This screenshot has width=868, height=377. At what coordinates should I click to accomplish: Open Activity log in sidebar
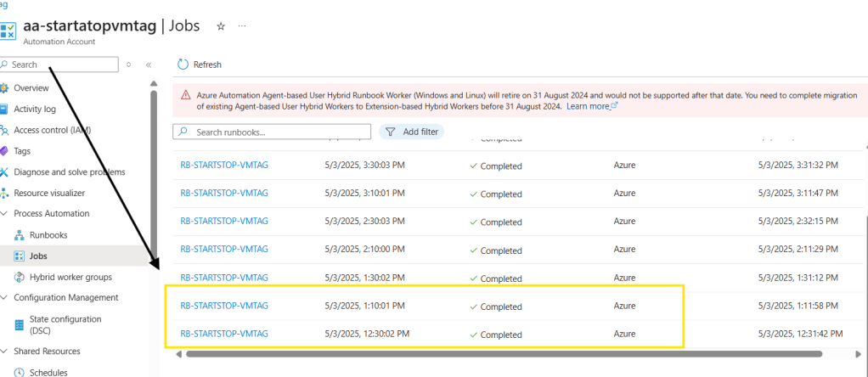click(x=35, y=109)
